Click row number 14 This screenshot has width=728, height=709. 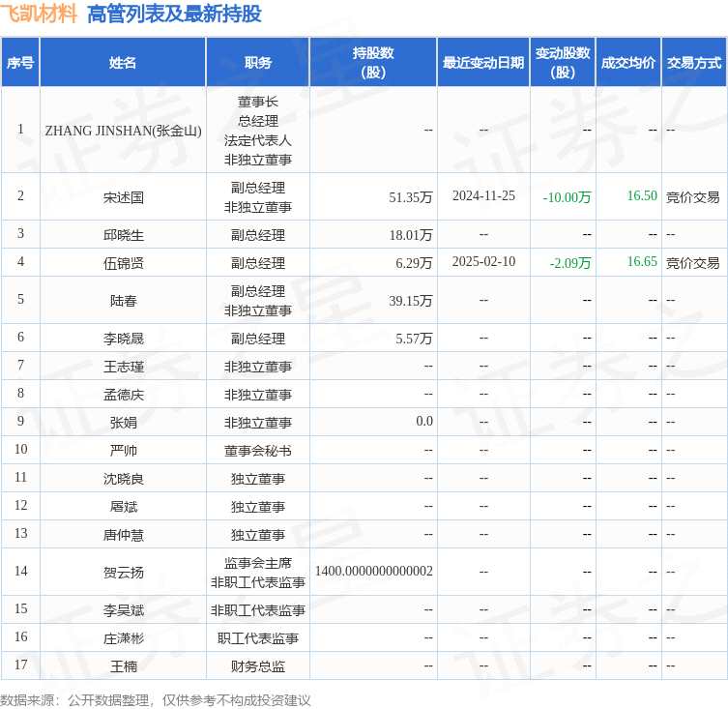(20, 571)
